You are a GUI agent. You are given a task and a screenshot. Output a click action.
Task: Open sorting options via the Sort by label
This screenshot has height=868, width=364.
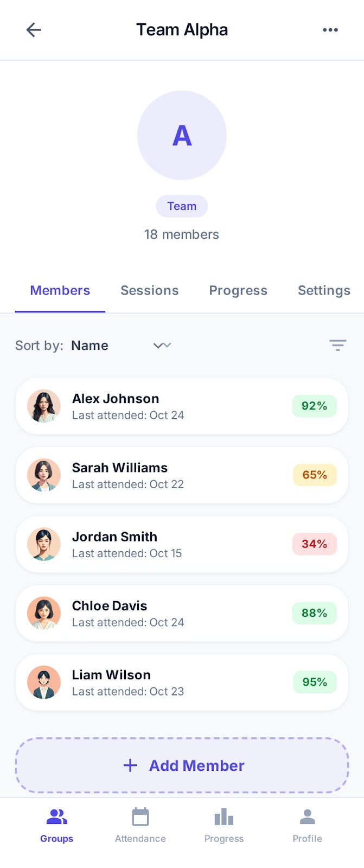(x=39, y=345)
